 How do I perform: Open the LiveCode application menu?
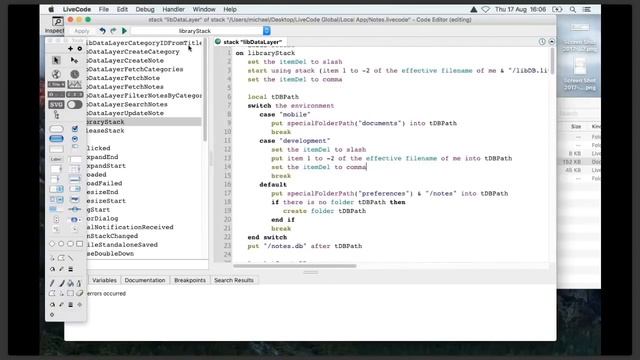click(77, 9)
